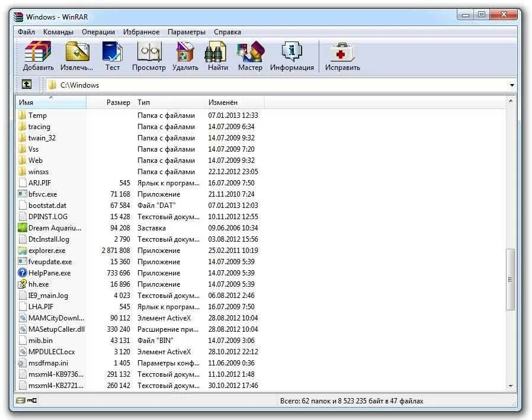Viewport: 532px width, 420px height.
Task: Select the msxml4-KB2721... file name
Action: click(56, 386)
